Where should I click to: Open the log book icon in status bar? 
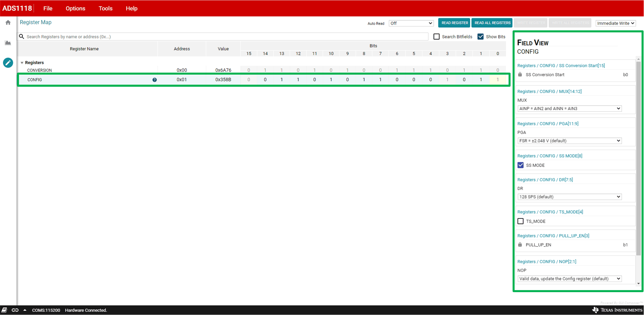pyautogui.click(x=4, y=310)
